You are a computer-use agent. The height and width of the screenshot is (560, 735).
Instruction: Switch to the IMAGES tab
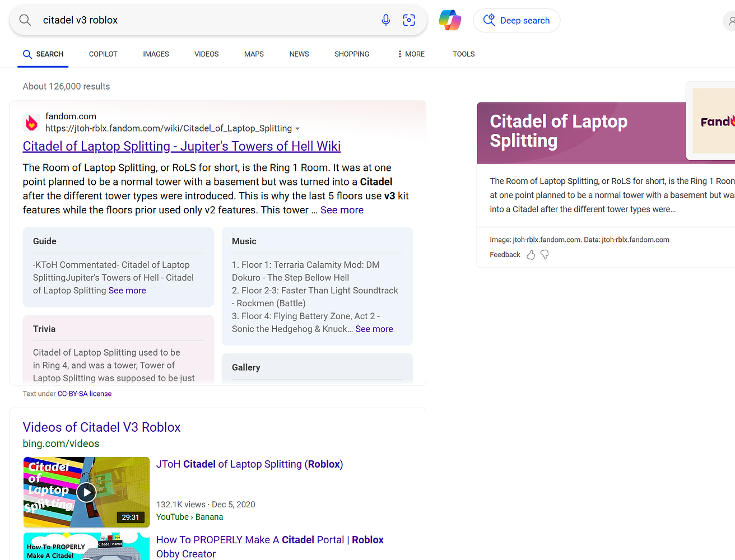(156, 54)
